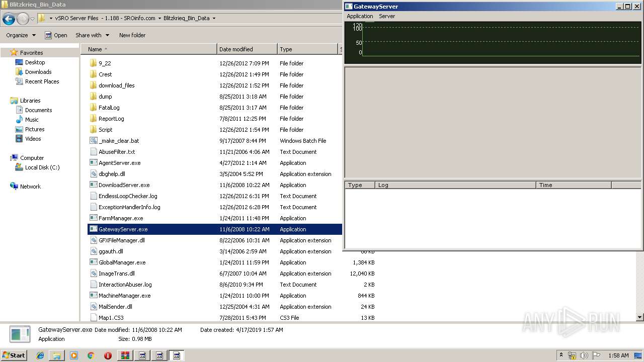Expand the Blitzkrieq_Bin_Data breadcrumb arrow
The image size is (644, 362).
pos(214,18)
